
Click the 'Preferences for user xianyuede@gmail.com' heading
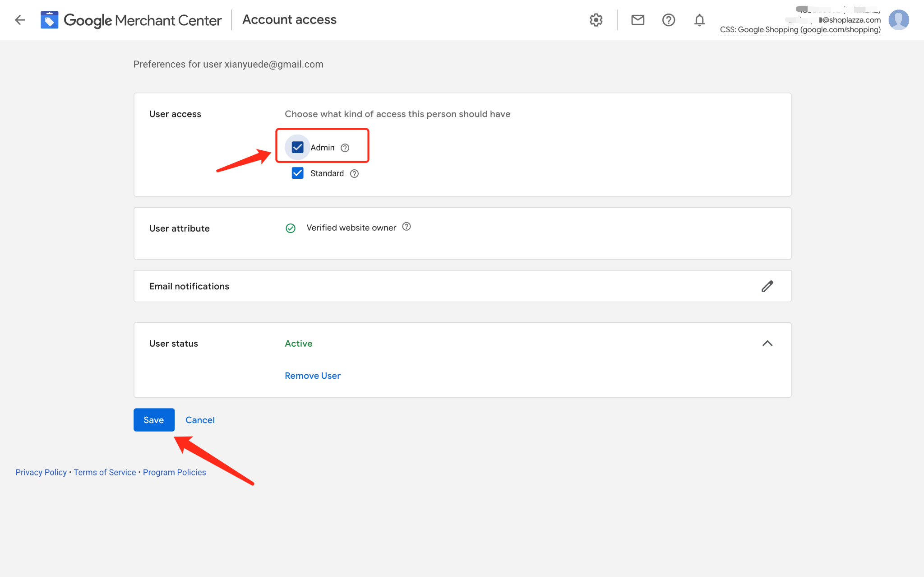pos(228,64)
